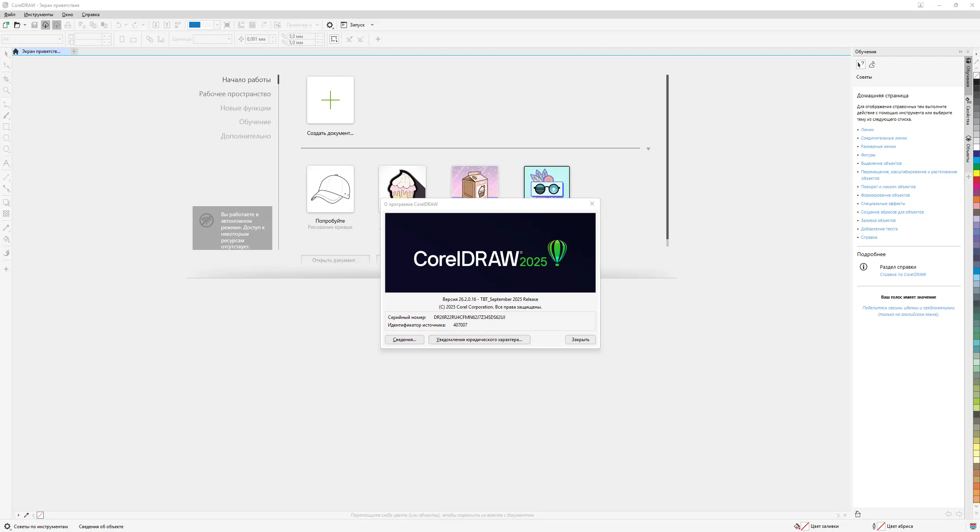Click the New document toolbar icon
Screen dimensions: 980x532
[6, 25]
